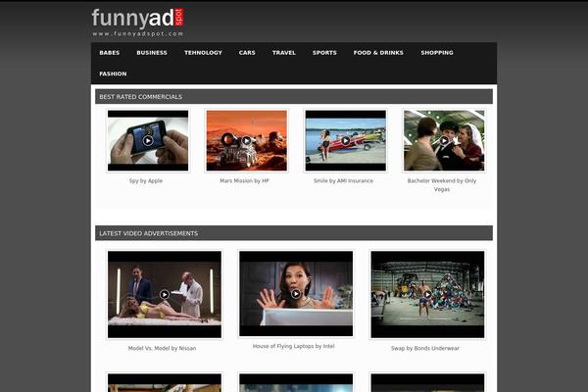
Task: Play the House of Flying Laptops video
Action: (x=296, y=294)
